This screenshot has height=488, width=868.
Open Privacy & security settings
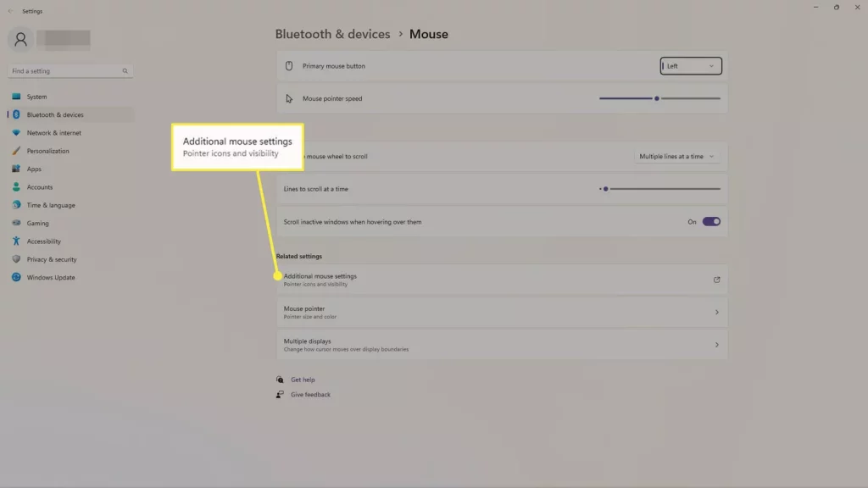(70, 259)
